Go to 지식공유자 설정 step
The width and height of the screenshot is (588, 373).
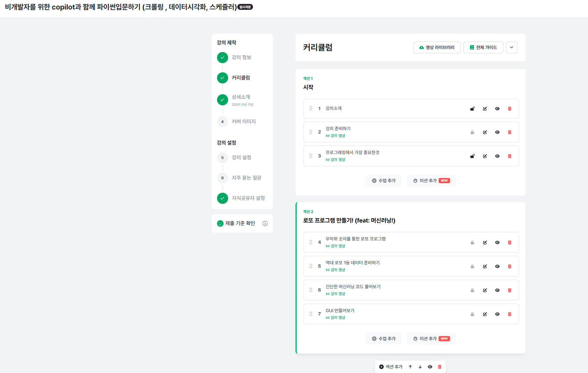click(x=248, y=198)
